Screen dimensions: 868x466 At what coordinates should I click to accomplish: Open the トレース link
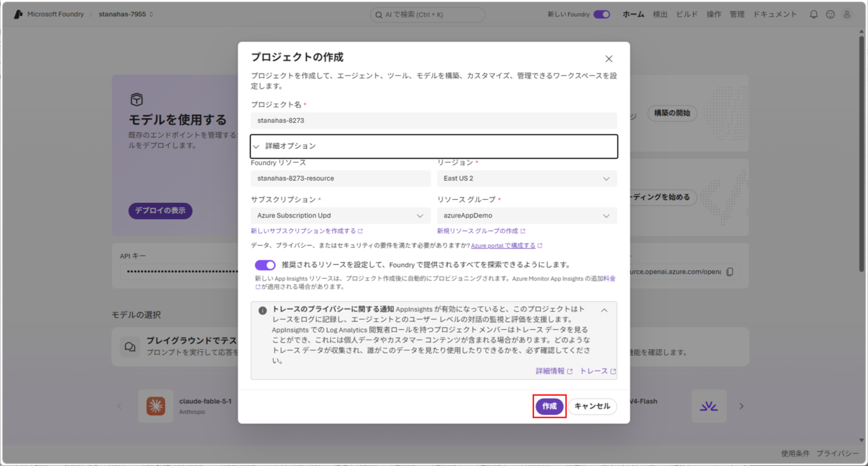598,371
